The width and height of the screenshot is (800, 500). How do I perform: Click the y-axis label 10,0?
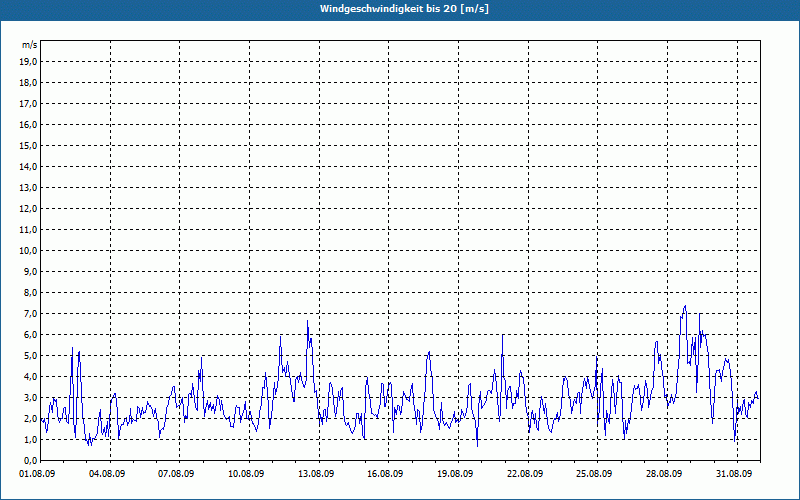(29, 251)
